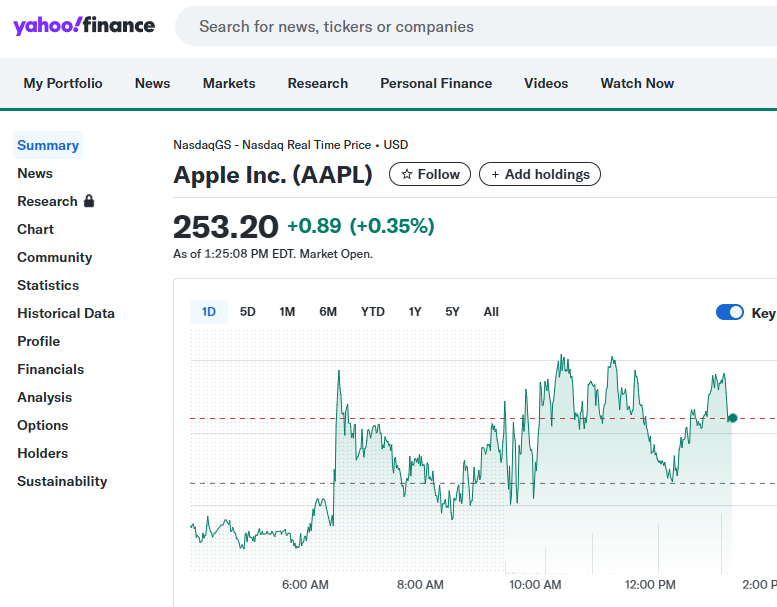Image resolution: width=777 pixels, height=607 pixels.
Task: Show the All time chart range
Action: 491,312
